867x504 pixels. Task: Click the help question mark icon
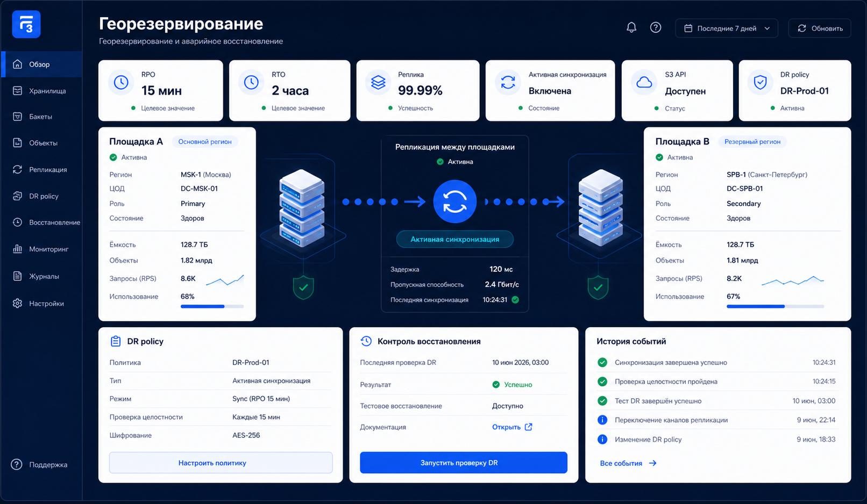coord(656,27)
